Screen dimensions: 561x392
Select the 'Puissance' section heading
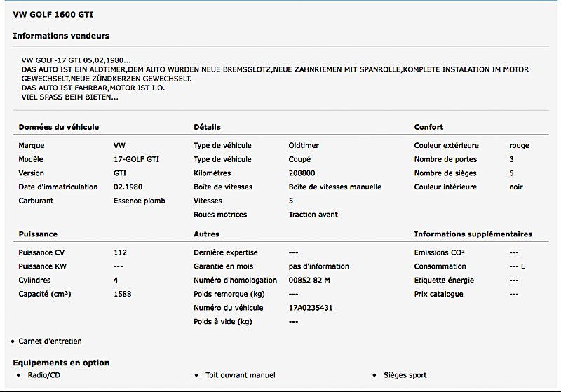pos(38,234)
